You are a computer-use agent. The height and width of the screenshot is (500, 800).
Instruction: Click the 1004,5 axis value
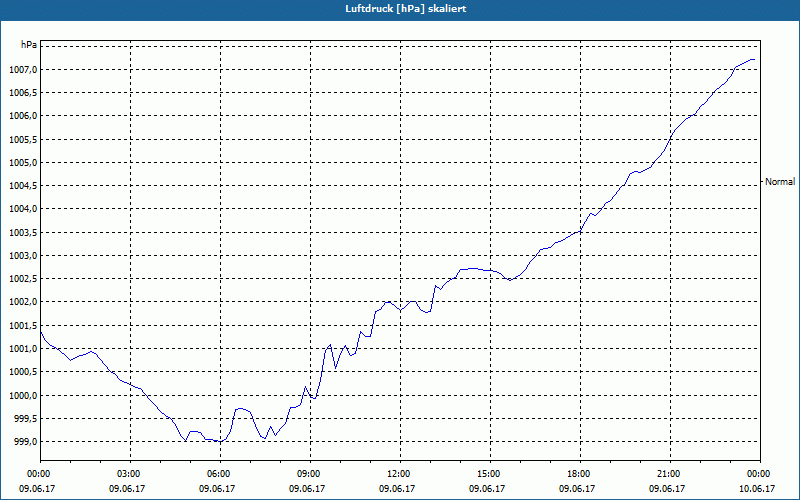(23, 186)
